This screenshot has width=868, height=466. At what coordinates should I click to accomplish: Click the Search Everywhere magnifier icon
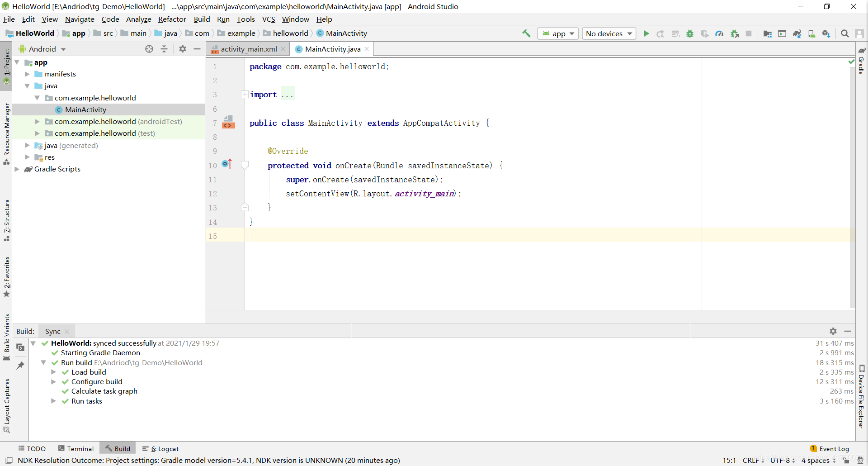(x=844, y=33)
